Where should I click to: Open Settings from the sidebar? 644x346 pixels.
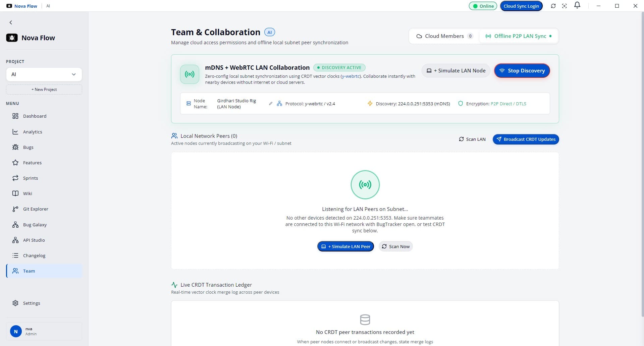click(44, 303)
